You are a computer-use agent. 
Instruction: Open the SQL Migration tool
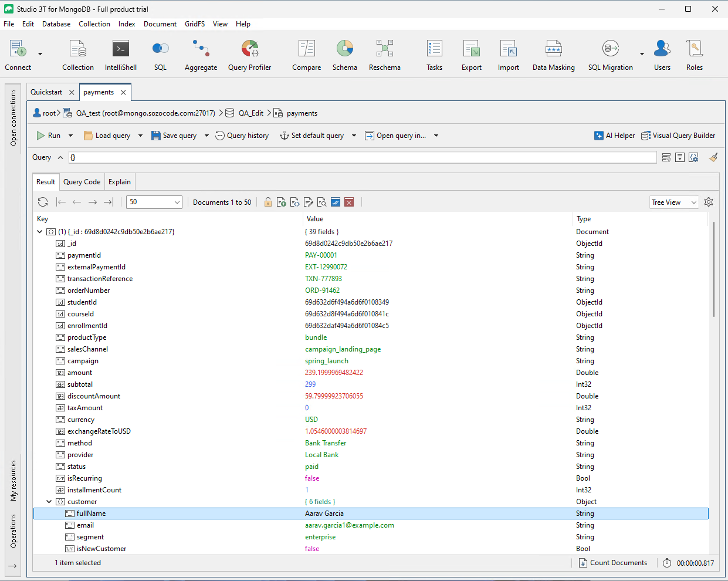(611, 55)
